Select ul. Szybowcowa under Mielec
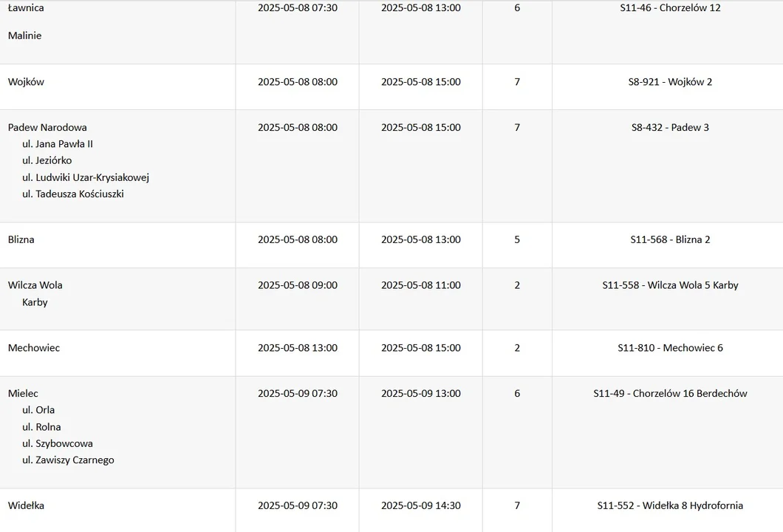The height and width of the screenshot is (532, 783). click(58, 443)
